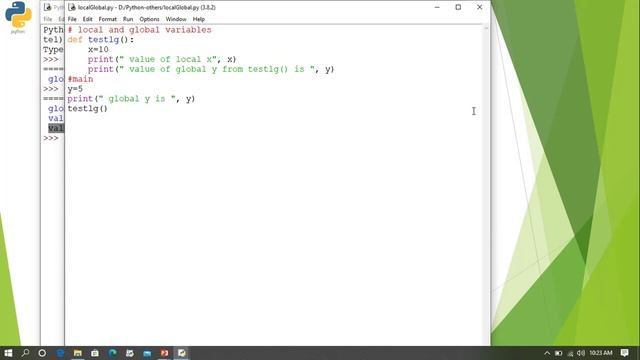
Task: Click the active Python IDLE taskbar icon
Action: coord(182,353)
